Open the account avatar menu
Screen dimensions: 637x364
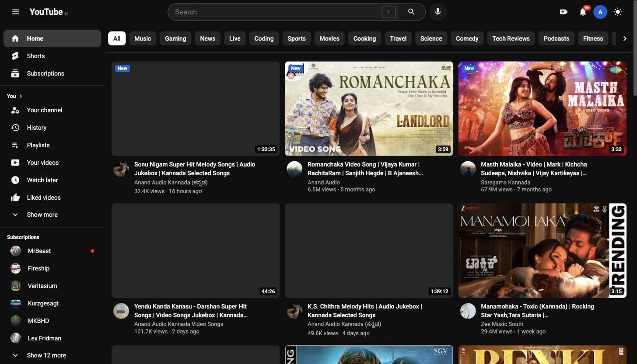coord(600,12)
